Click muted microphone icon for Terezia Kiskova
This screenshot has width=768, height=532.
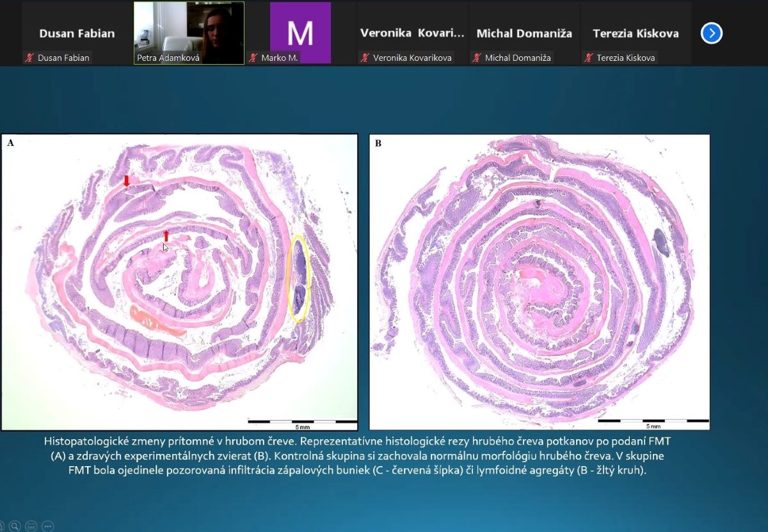(x=588, y=58)
